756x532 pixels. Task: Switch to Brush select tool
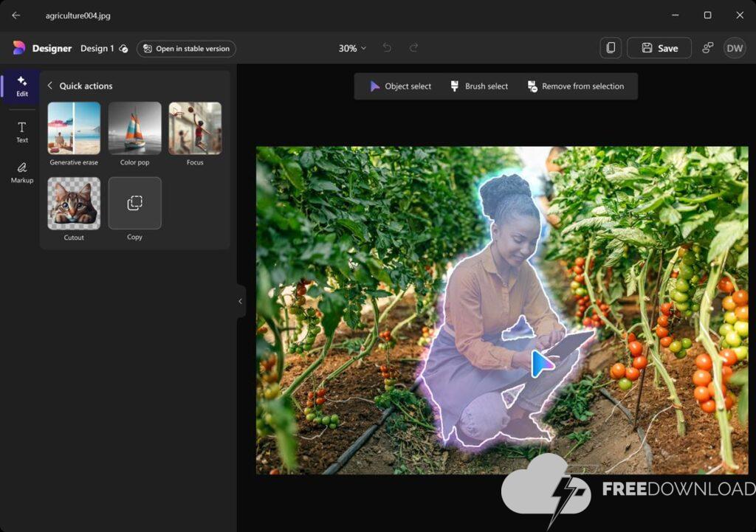click(478, 86)
